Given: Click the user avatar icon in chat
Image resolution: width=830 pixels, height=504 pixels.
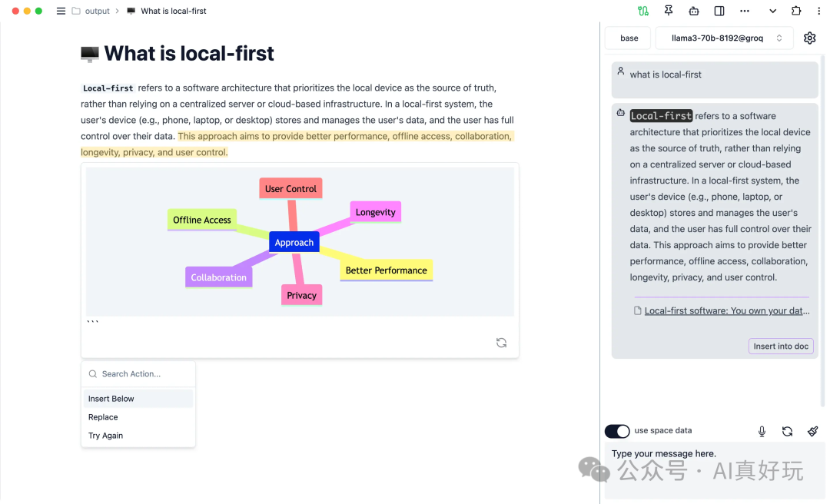Looking at the screenshot, I should pyautogui.click(x=620, y=71).
